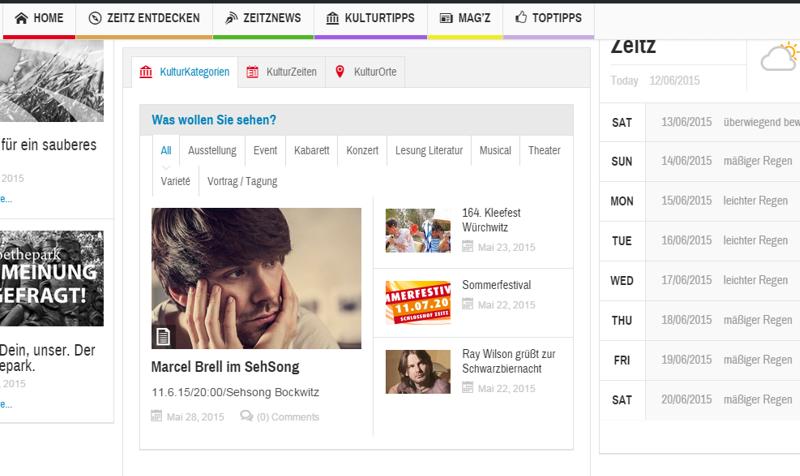Click the ZeitzNews feed icon
This screenshot has height=476, width=800.
(231, 18)
